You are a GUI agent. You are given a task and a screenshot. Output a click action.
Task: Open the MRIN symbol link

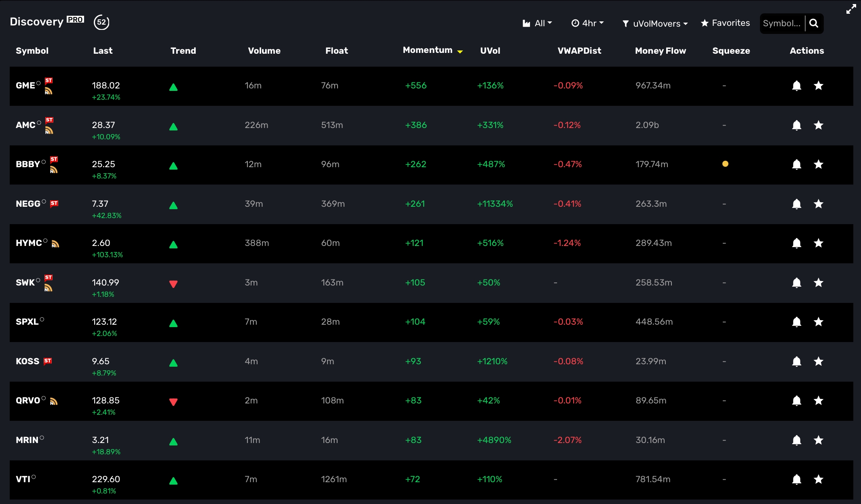27,440
